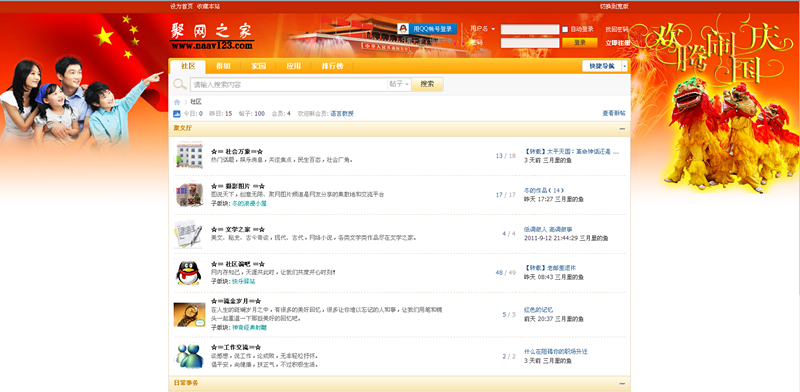The width and height of the screenshot is (800, 392).
Task: Switch to the 群组 tab
Action: pos(223,66)
